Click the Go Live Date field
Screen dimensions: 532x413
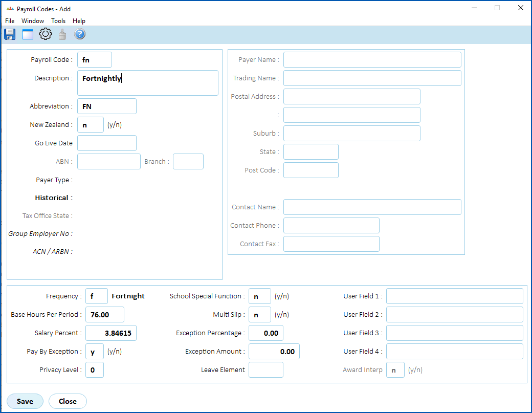tap(107, 143)
